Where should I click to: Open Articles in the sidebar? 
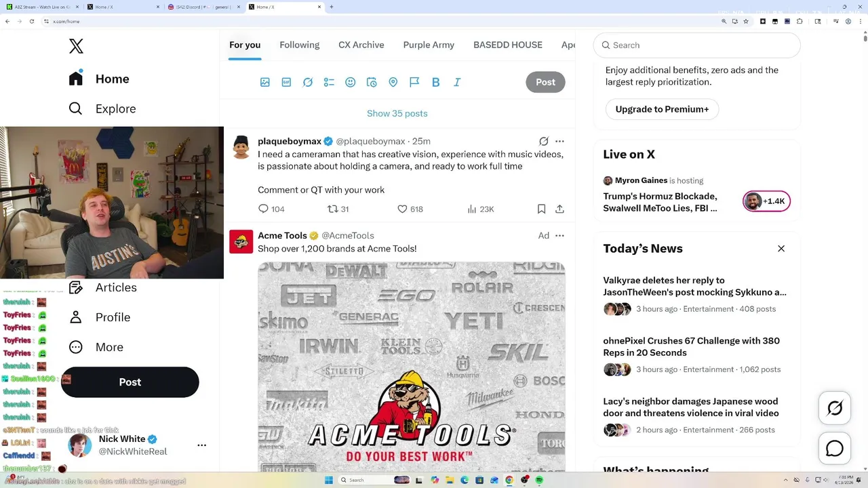tap(102, 287)
